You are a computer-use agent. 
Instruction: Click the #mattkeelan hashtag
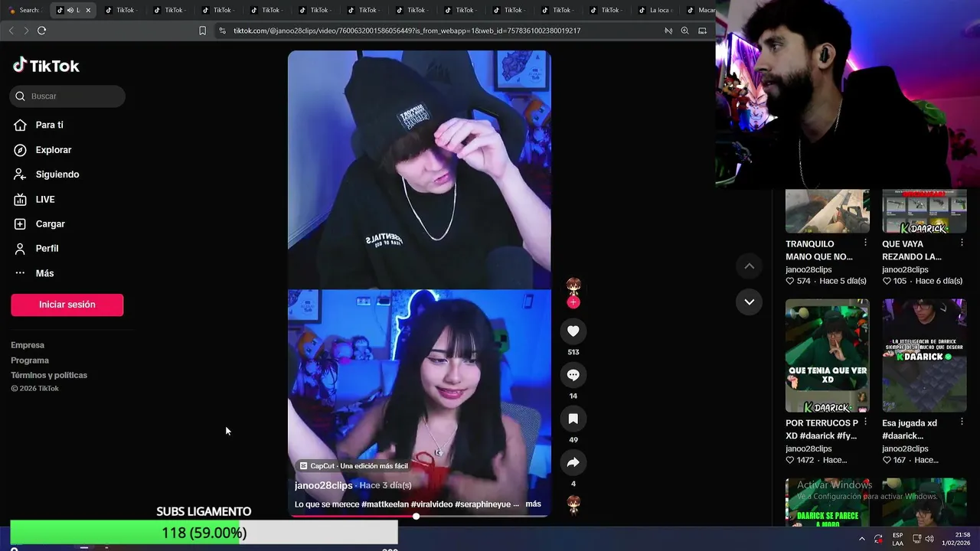coord(385,504)
